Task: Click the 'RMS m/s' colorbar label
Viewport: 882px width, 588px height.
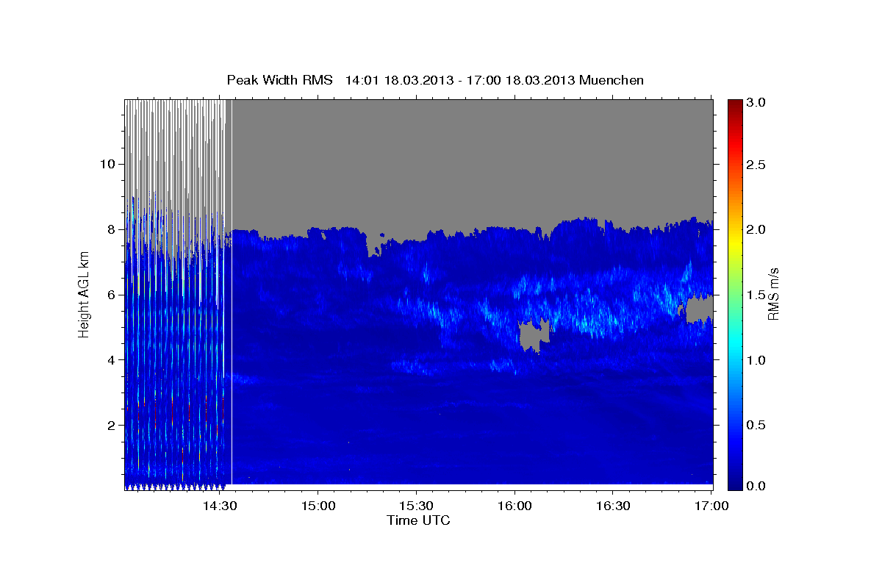Action: [x=773, y=295]
